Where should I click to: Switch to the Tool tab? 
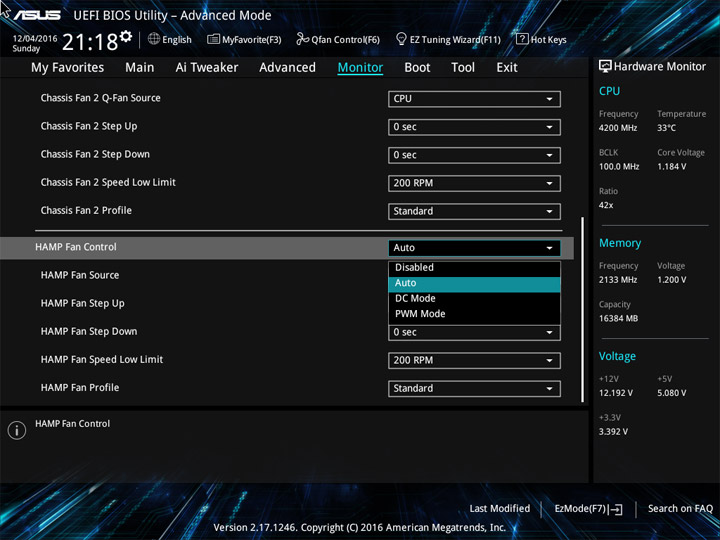463,68
